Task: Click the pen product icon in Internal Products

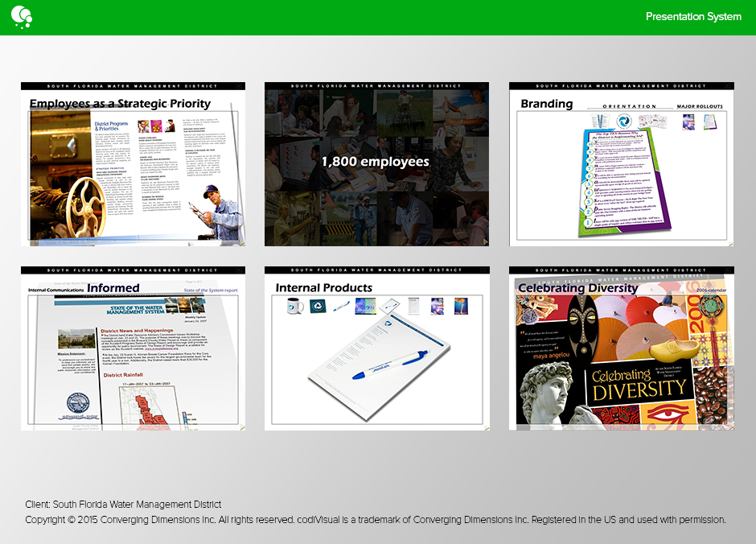Action: [x=341, y=306]
